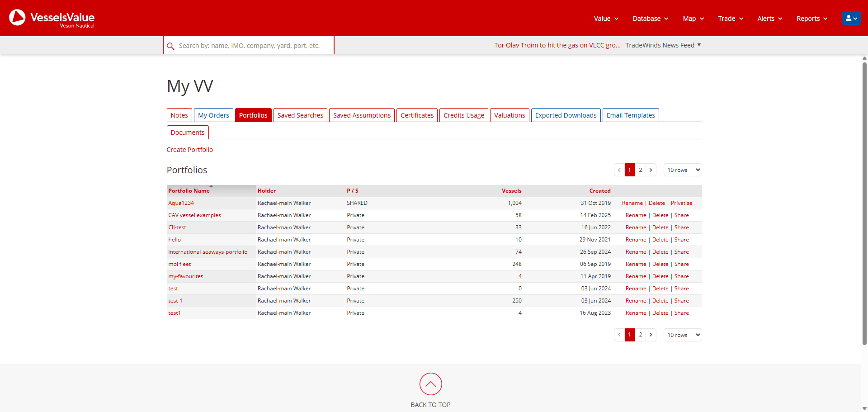Open the Exported Downloads tab
This screenshot has height=412, width=868.
point(566,115)
